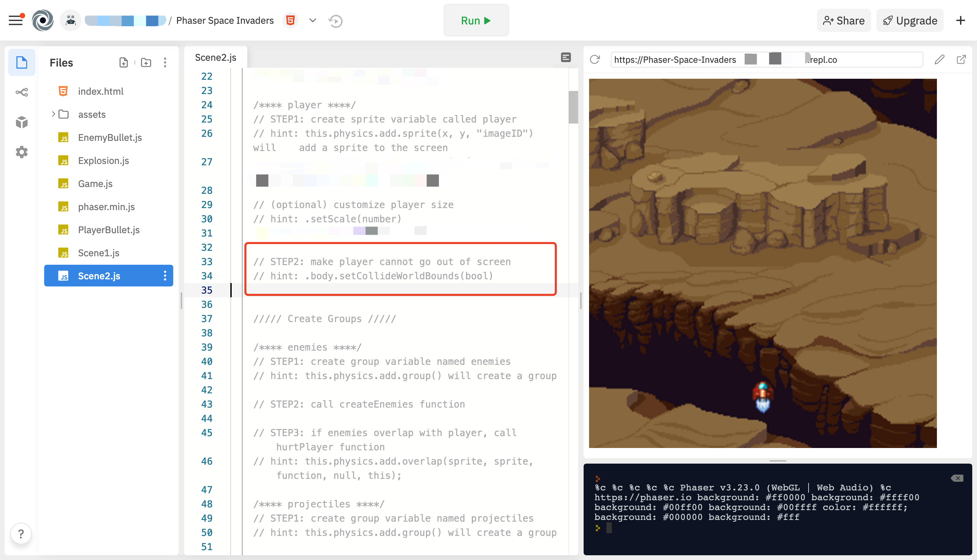
Task: Refresh the web preview
Action: pyautogui.click(x=595, y=60)
